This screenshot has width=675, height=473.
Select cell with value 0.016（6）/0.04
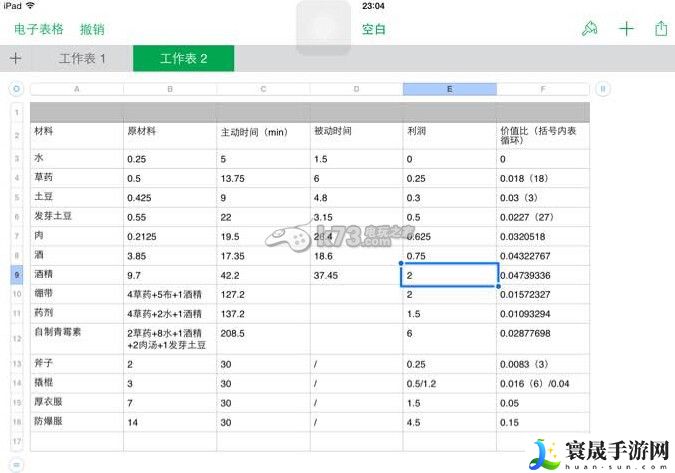[543, 383]
